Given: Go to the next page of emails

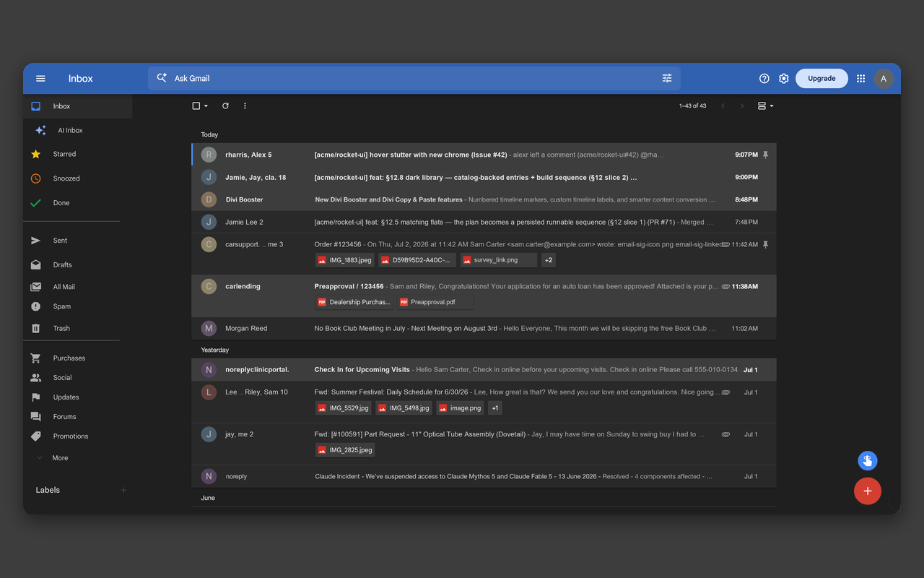Looking at the screenshot, I should coord(741,105).
